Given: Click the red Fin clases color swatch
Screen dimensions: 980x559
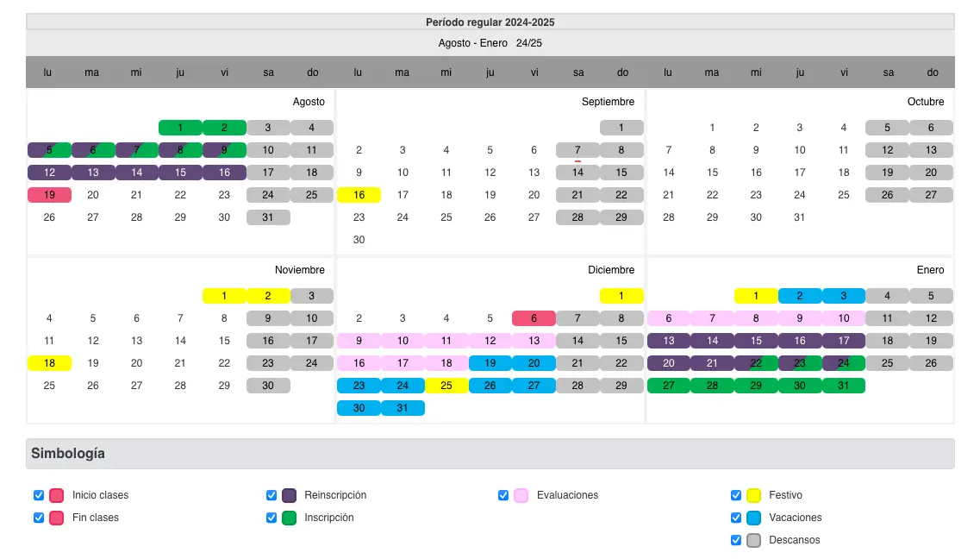Looking at the screenshot, I should pyautogui.click(x=56, y=518).
